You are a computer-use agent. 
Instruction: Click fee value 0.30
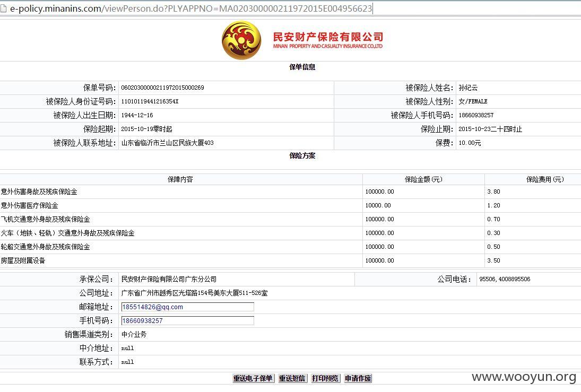tap(493, 233)
